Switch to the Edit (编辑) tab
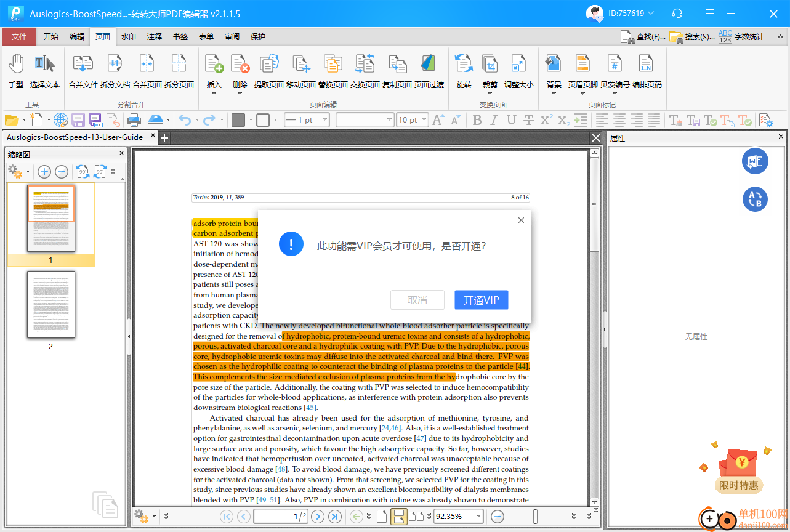The height and width of the screenshot is (532, 790). click(x=77, y=36)
